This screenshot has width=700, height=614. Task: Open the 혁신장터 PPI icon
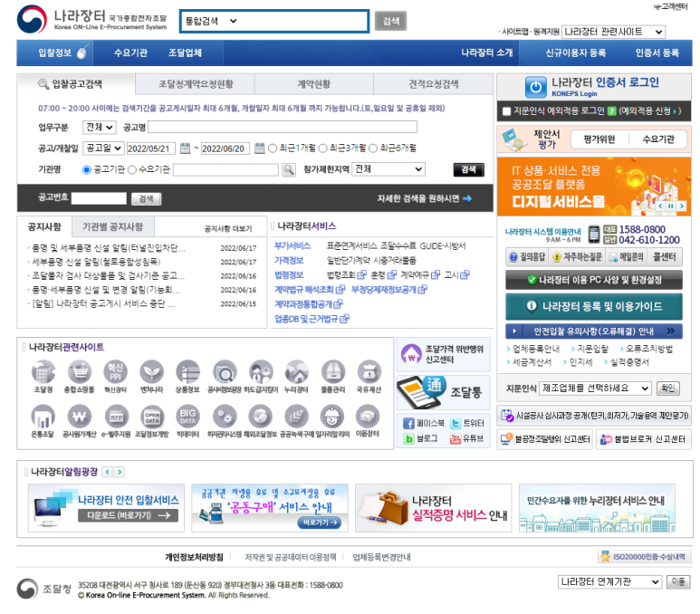pos(116,372)
